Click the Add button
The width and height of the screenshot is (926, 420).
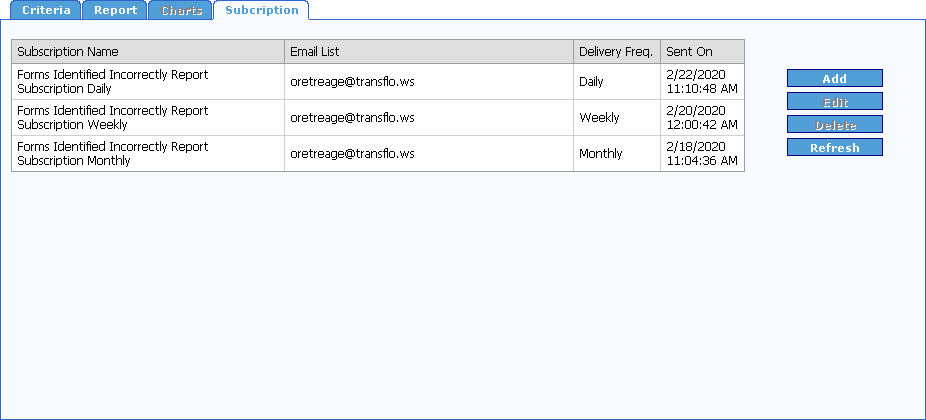click(x=834, y=78)
